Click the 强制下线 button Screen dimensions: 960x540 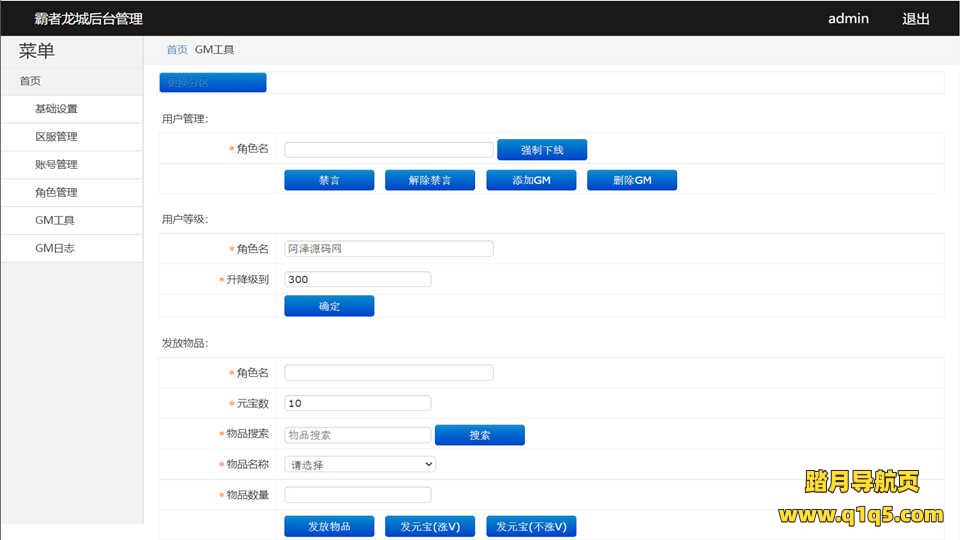coord(541,150)
